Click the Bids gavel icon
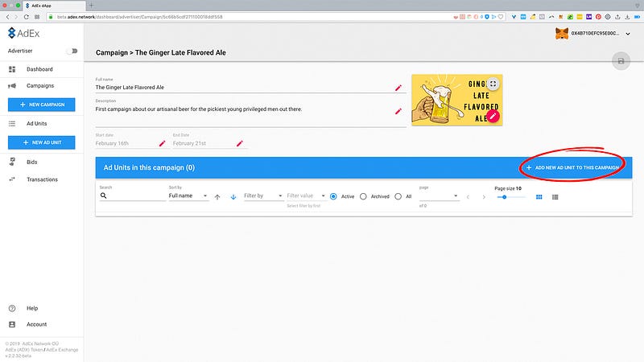 (12, 162)
